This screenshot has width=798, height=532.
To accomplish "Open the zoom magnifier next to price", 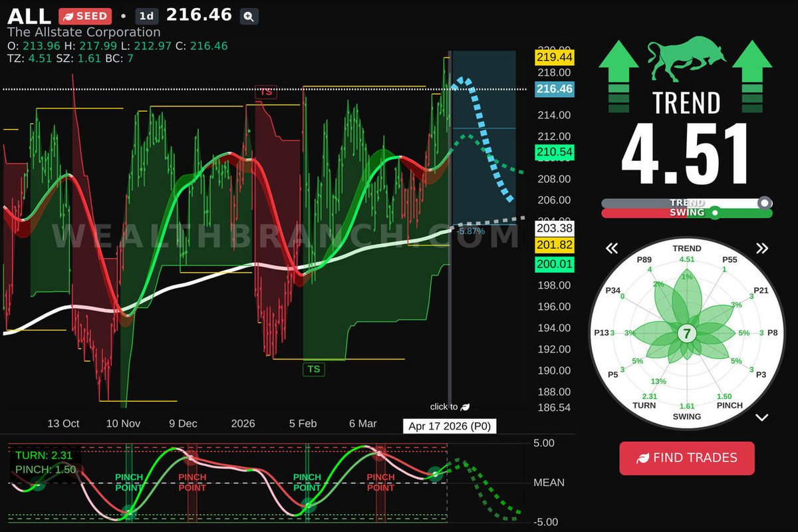I will (247, 16).
